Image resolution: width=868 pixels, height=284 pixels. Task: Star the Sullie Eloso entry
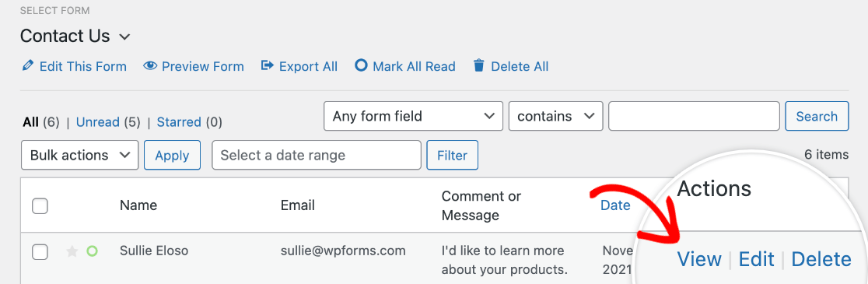[x=72, y=252]
